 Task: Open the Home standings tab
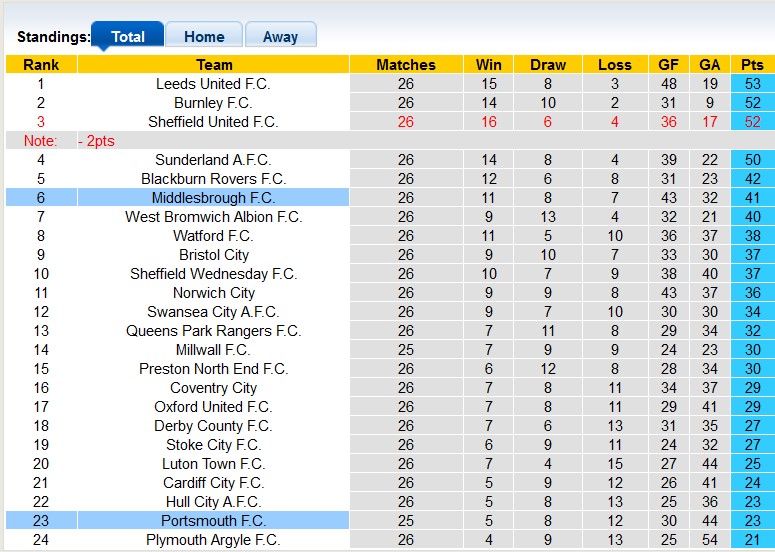pyautogui.click(x=204, y=37)
